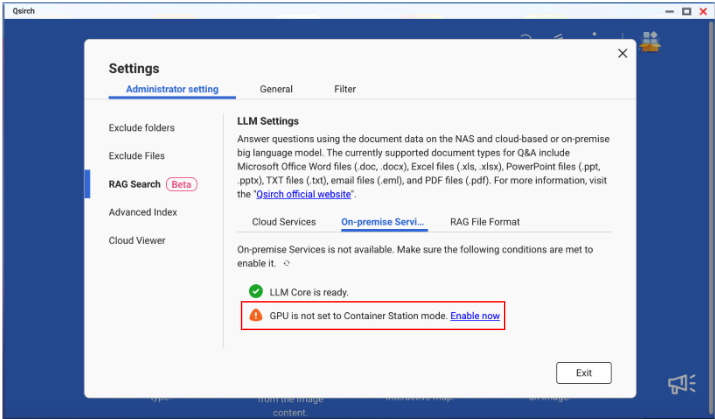Click the user profile icon at top right

[x=650, y=41]
